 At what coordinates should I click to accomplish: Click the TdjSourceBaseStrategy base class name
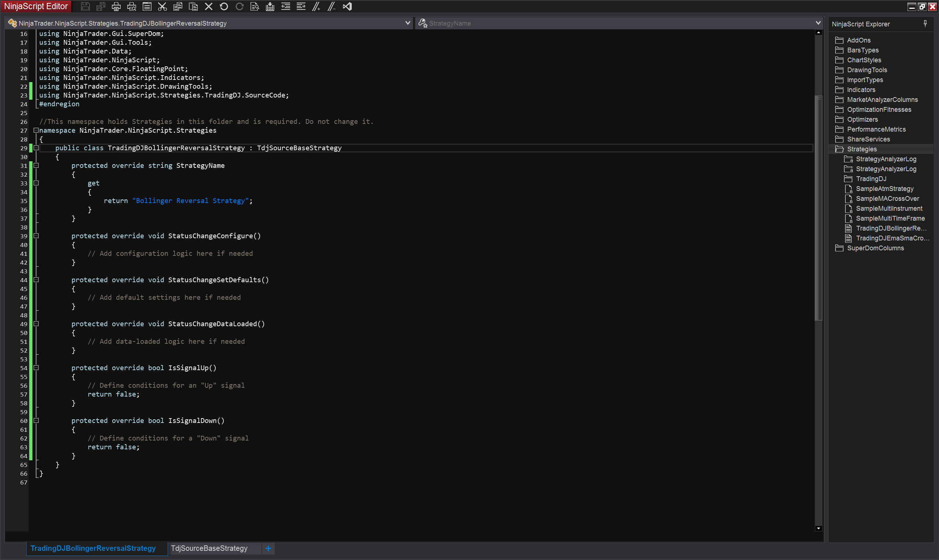299,148
